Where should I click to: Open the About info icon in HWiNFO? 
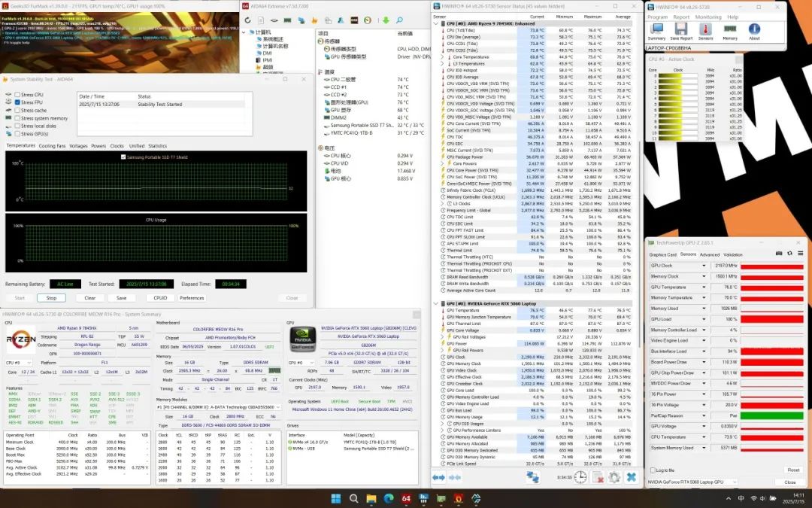(x=754, y=32)
